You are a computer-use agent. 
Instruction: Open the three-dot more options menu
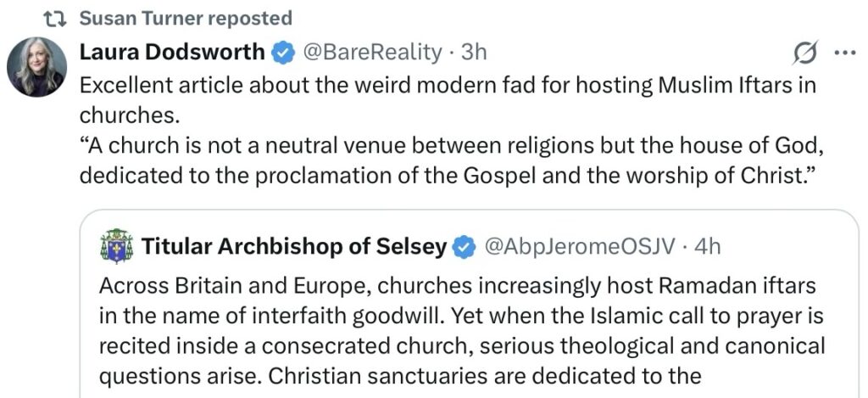point(845,53)
